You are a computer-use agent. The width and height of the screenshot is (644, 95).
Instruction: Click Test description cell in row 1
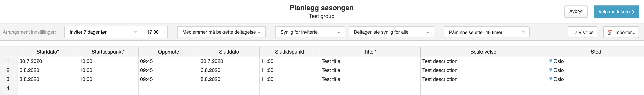[483, 61]
